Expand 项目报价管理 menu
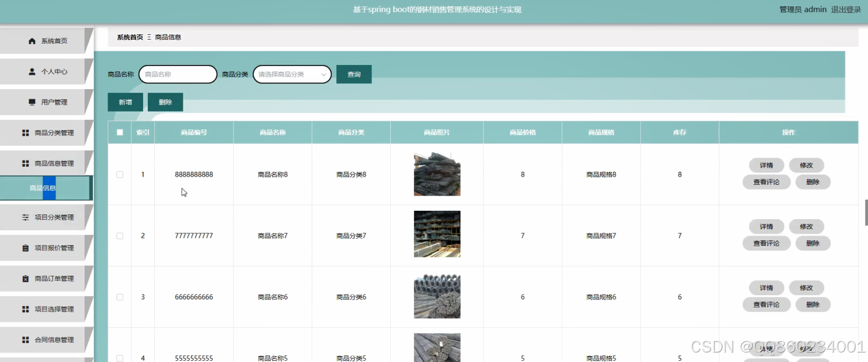The image size is (868, 362). coord(47,248)
